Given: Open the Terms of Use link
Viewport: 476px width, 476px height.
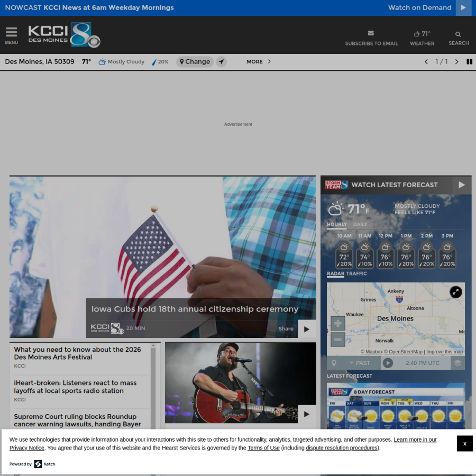Looking at the screenshot, I should click(x=263, y=448).
